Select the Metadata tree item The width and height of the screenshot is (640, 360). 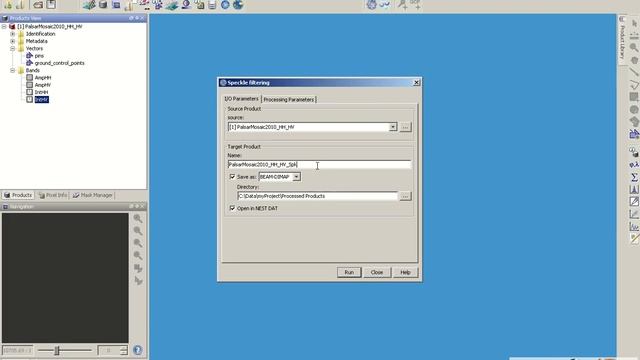pos(37,41)
